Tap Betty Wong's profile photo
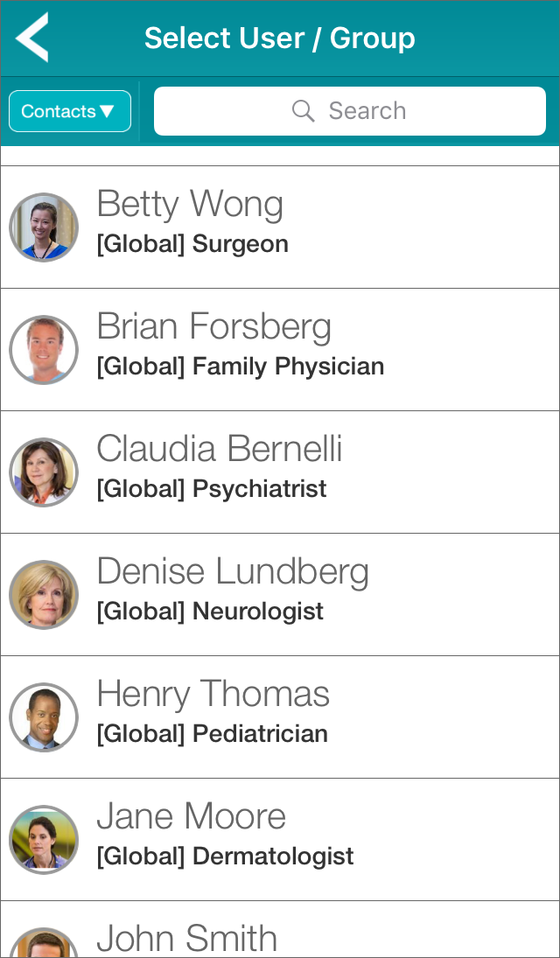Image resolution: width=560 pixels, height=958 pixels. point(44,227)
